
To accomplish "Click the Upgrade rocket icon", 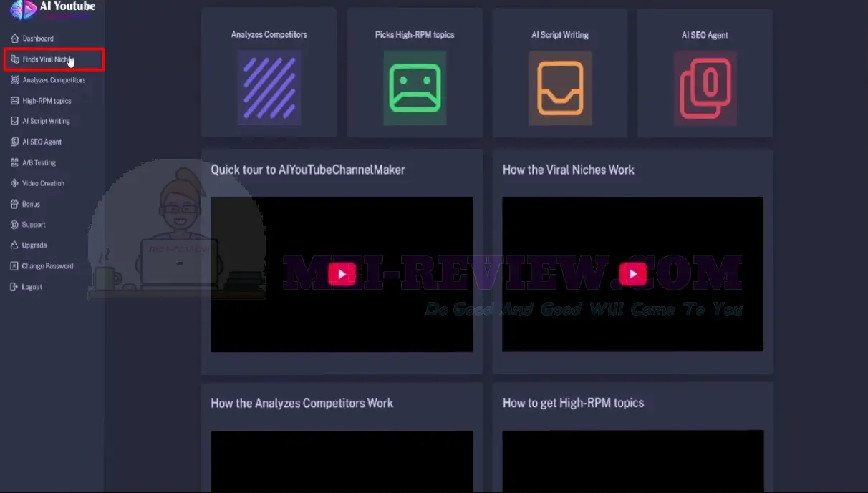I will (15, 245).
